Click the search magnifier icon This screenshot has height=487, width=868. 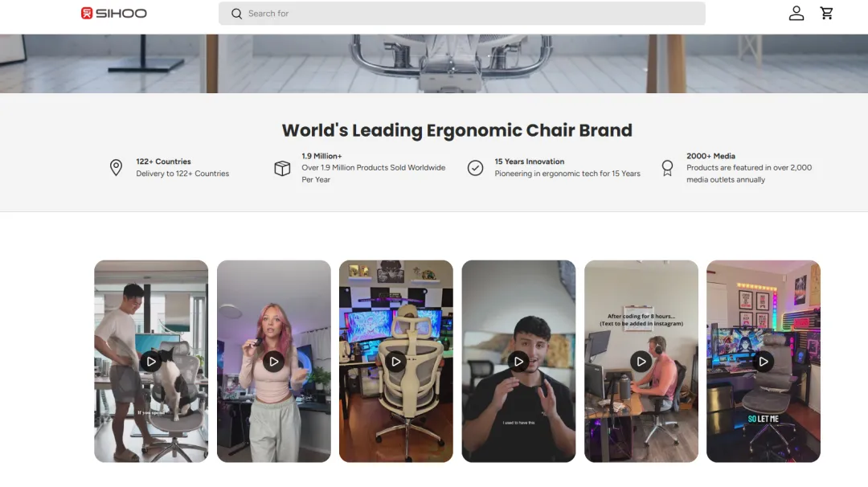pyautogui.click(x=236, y=14)
